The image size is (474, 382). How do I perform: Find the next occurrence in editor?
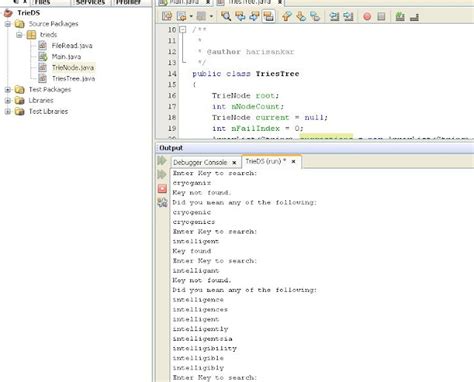point(254,16)
